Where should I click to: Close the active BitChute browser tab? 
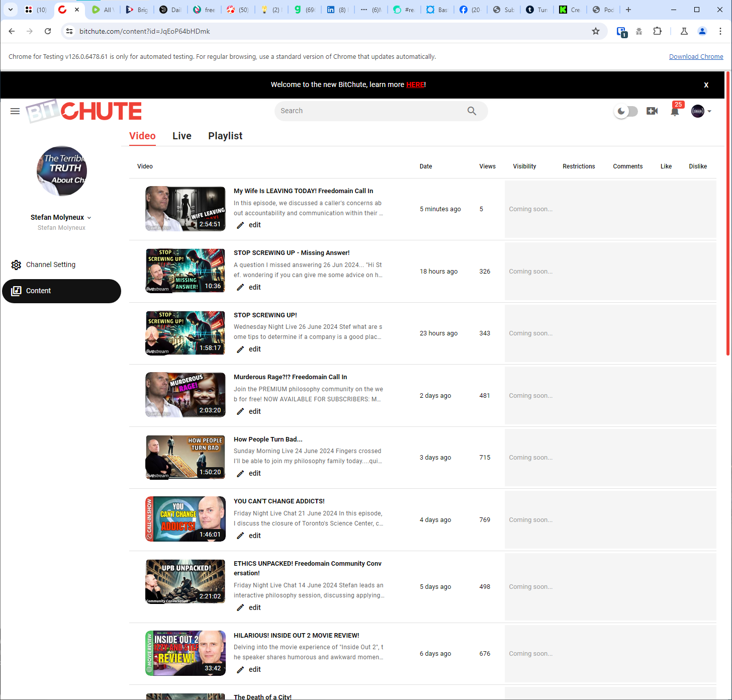77,10
